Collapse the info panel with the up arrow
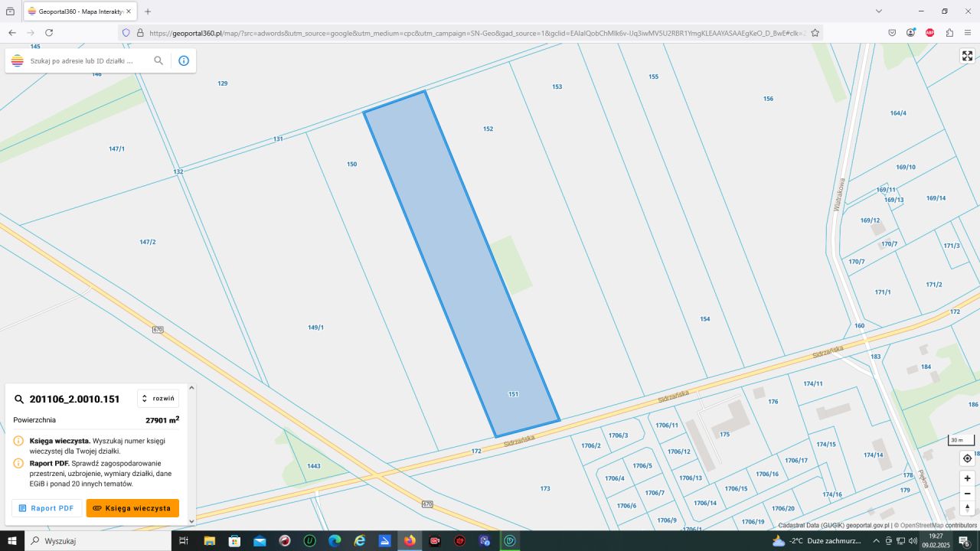The height and width of the screenshot is (551, 980). [191, 388]
